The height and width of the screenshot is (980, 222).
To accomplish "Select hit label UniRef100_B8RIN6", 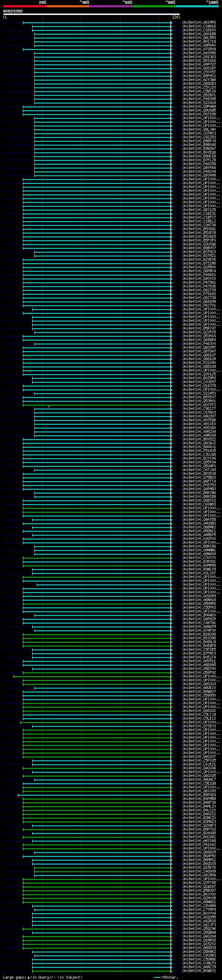I will pyautogui.click(x=199, y=493).
